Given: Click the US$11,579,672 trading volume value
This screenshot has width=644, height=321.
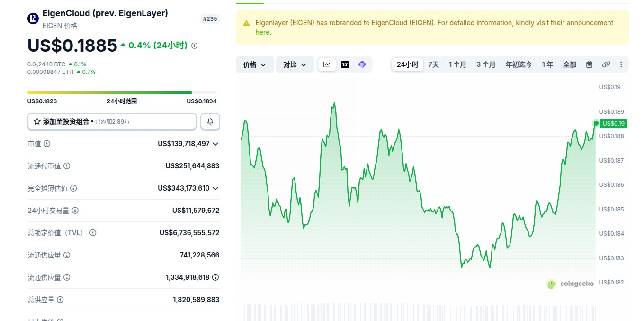Looking at the screenshot, I should [x=196, y=211].
